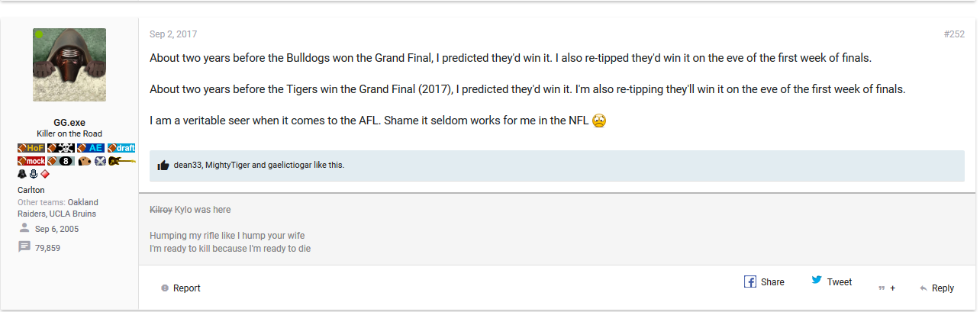Open post permalink #252

pos(954,34)
